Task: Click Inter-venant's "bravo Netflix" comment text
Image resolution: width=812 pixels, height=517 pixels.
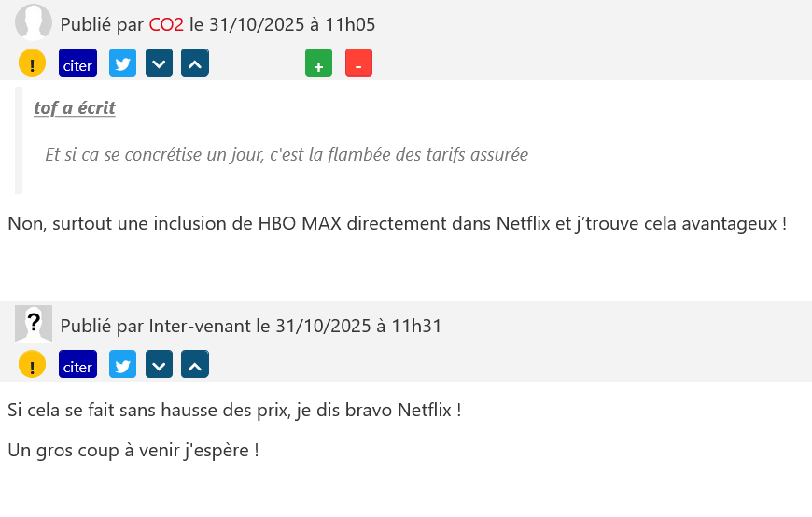Action: [x=234, y=410]
